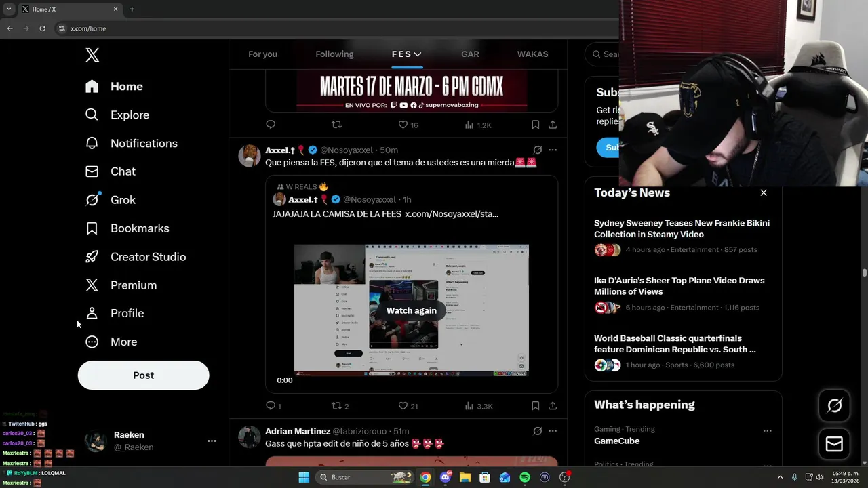Reload the page
The image size is (868, 488).
(x=42, y=28)
